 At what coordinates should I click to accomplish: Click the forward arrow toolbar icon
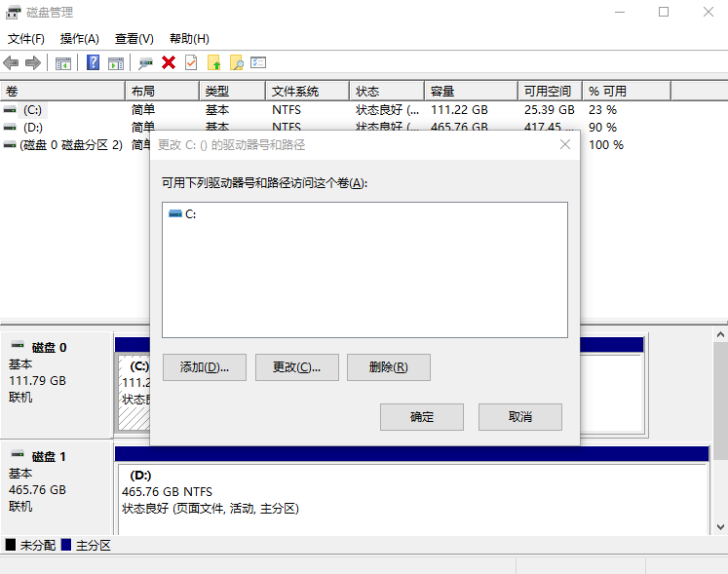33,63
